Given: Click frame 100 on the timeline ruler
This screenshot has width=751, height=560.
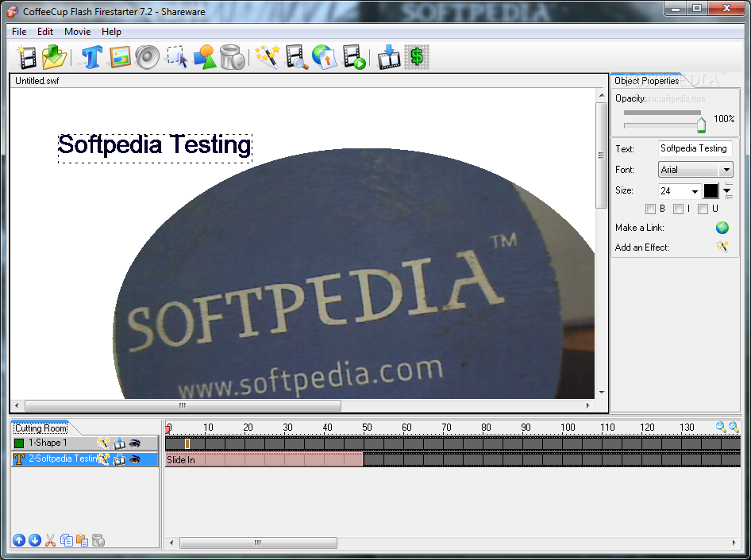Looking at the screenshot, I should tap(568, 427).
